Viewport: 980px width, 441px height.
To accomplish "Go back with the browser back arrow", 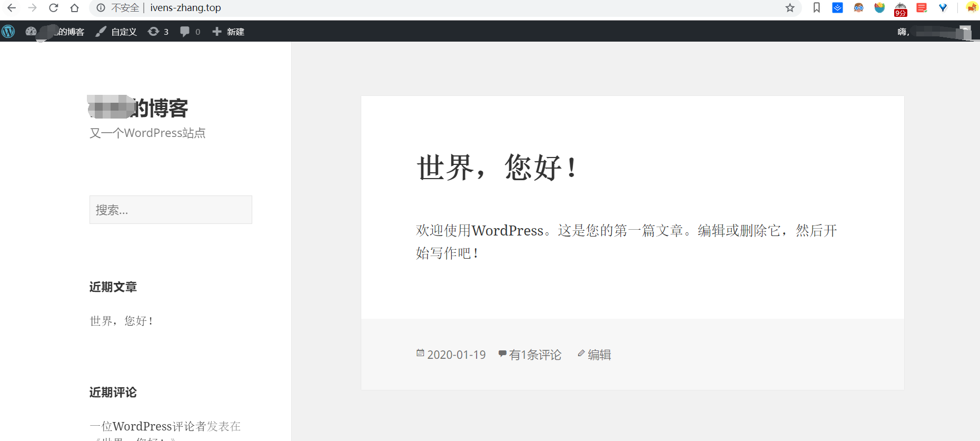I will 11,8.
